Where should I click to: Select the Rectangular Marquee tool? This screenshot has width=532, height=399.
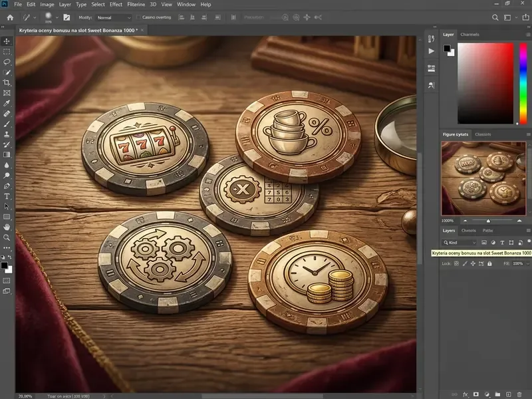(x=7, y=52)
